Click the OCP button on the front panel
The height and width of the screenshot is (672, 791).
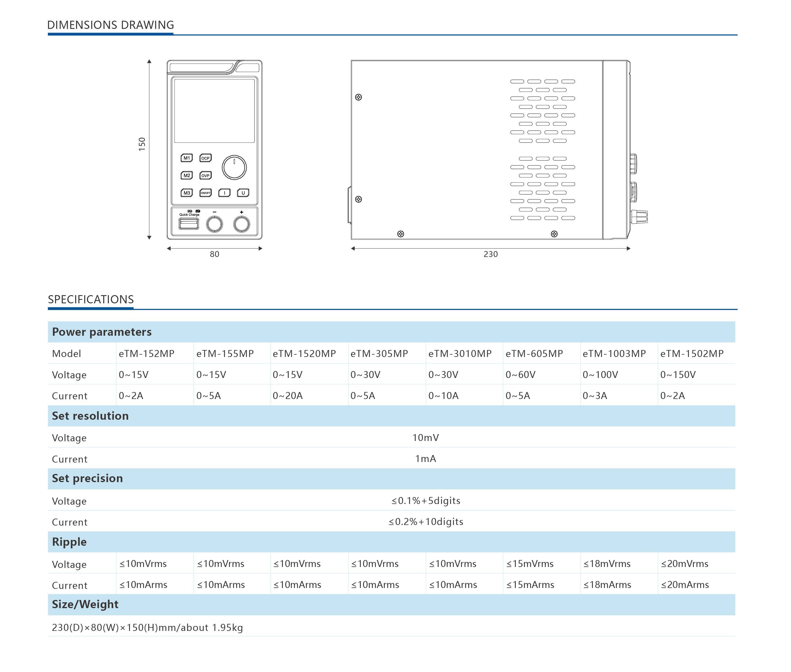coord(205,158)
